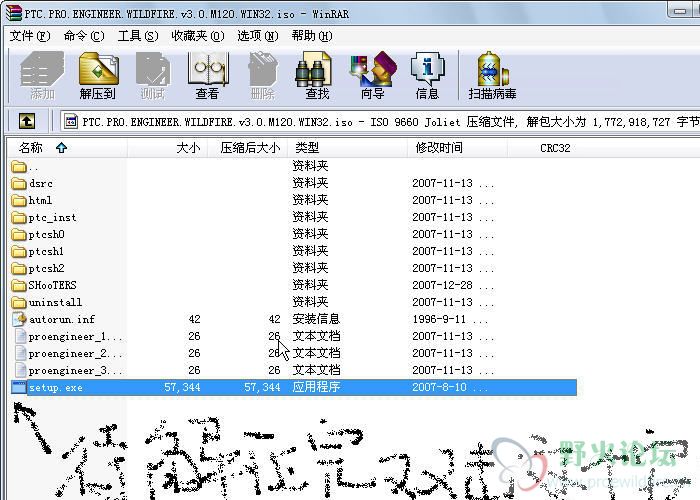Select the parent '..' folder icon
This screenshot has width=700, height=500.
19,167
